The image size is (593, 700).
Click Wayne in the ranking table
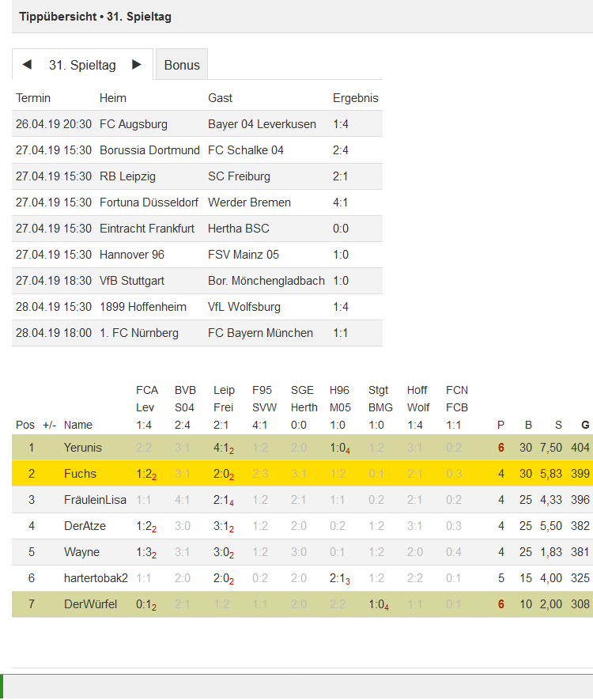(81, 552)
